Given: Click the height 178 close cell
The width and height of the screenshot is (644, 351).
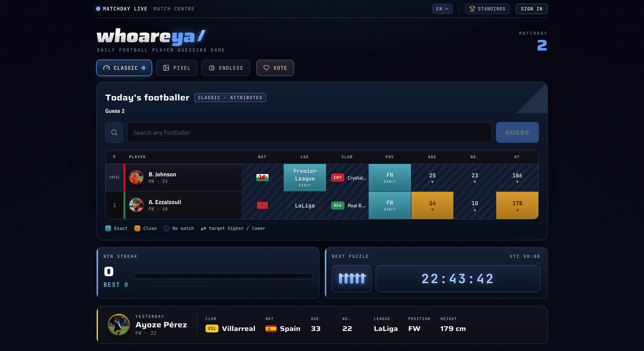Looking at the screenshot, I should (517, 205).
